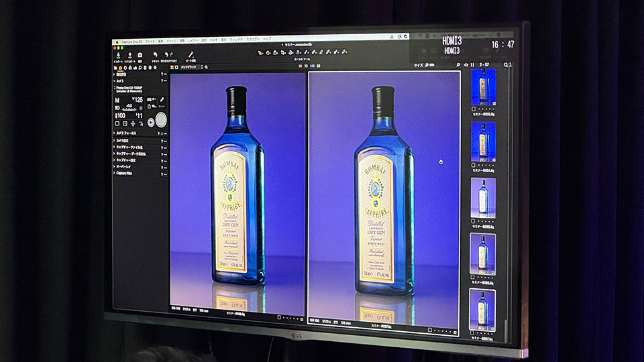The width and height of the screenshot is (644, 362).
Task: Click the shutter speed value 125
Action: pos(138,100)
